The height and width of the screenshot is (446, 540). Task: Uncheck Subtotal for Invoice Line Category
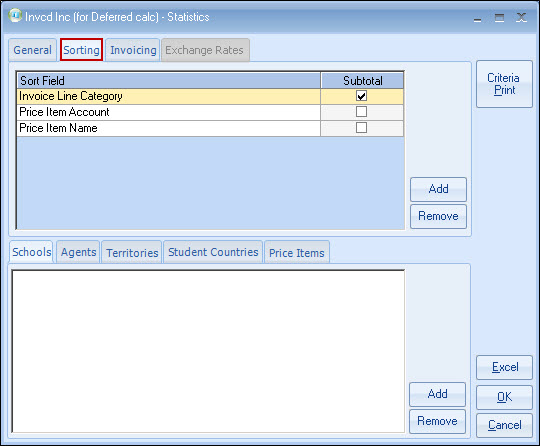click(x=361, y=96)
